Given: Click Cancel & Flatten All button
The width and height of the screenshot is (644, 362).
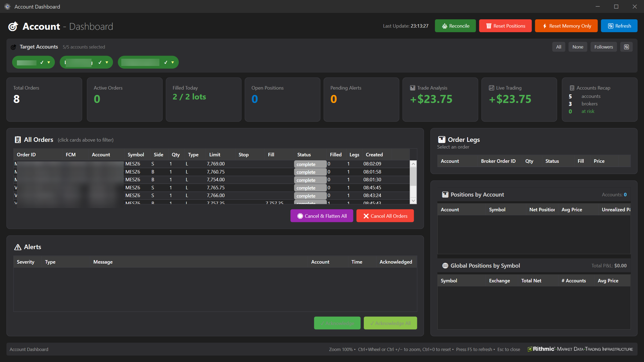Looking at the screenshot, I should click(x=322, y=216).
